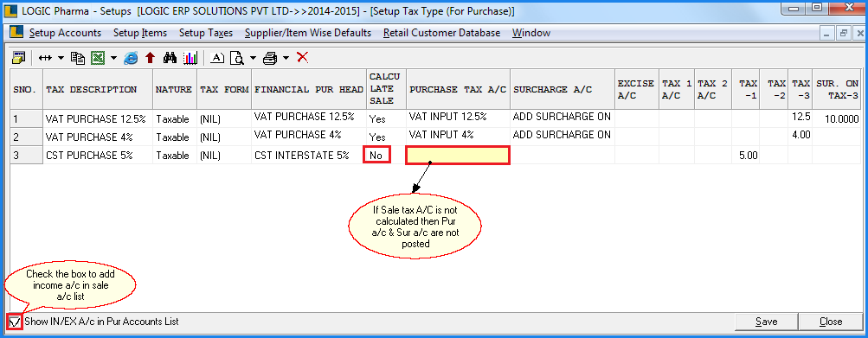This screenshot has height=338, width=868.
Task: Click VAT INPUT 12.5% purchase tax cell
Action: (x=458, y=119)
